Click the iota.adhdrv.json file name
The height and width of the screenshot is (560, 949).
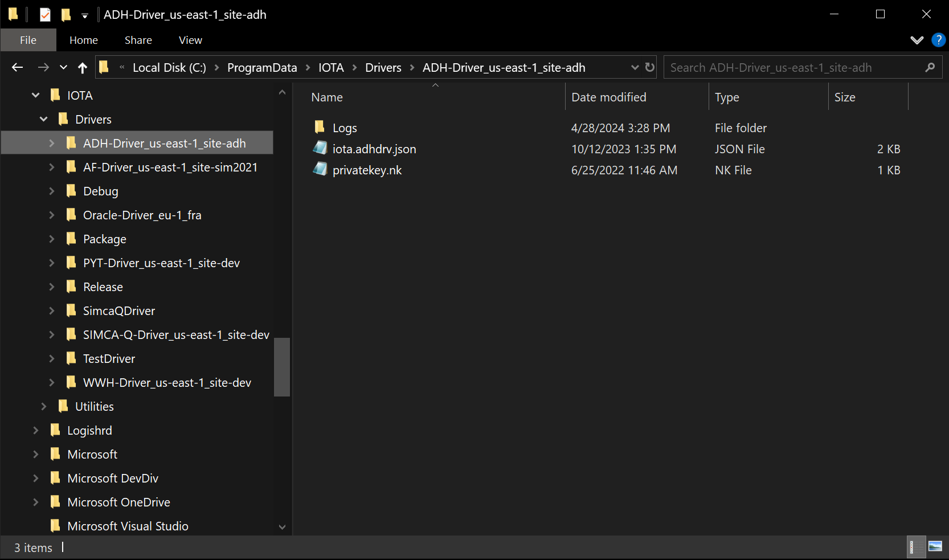coord(374,149)
